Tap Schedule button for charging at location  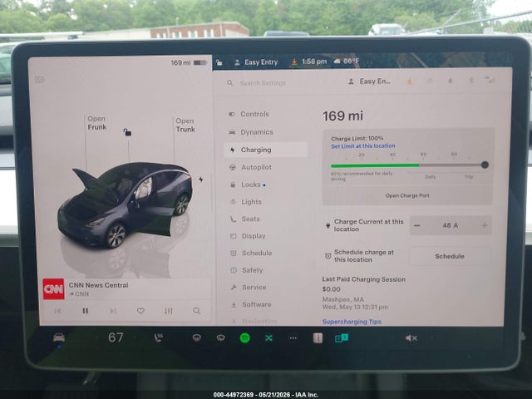coord(450,256)
